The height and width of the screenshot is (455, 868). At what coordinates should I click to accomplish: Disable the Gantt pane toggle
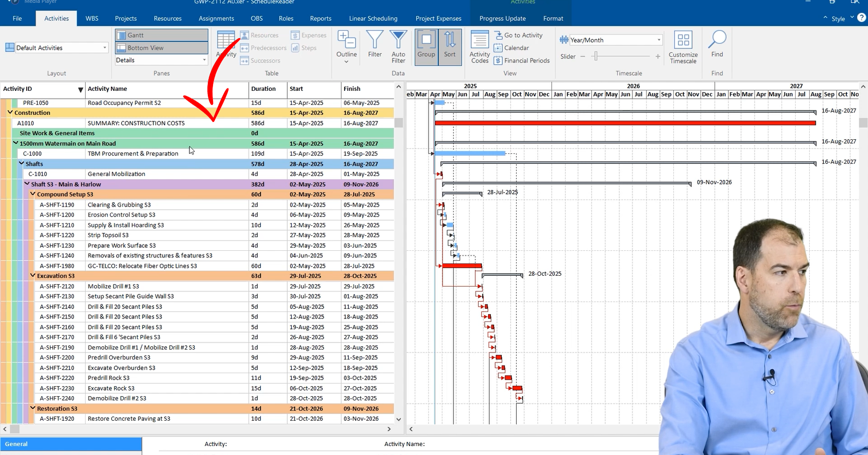click(161, 35)
